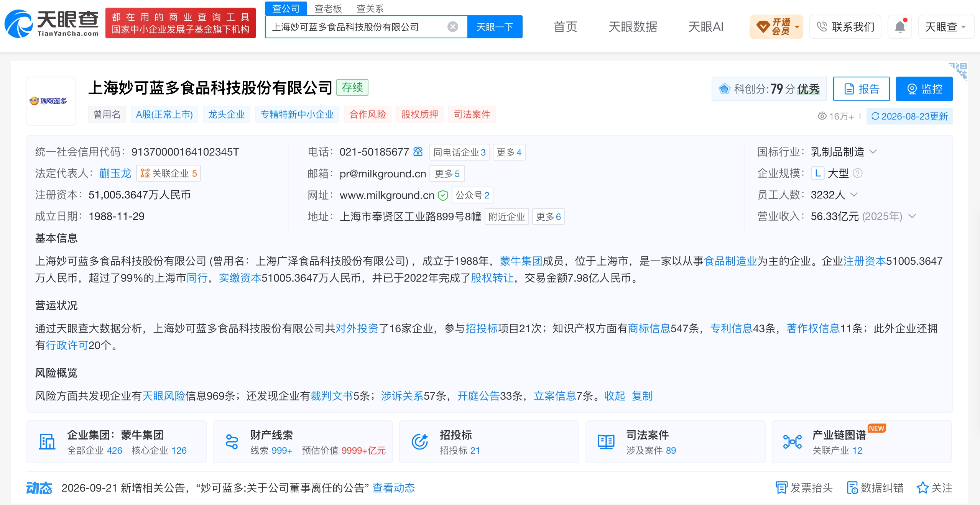Click the red 司法案件 tag
This screenshot has height=505, width=980.
tap(472, 114)
